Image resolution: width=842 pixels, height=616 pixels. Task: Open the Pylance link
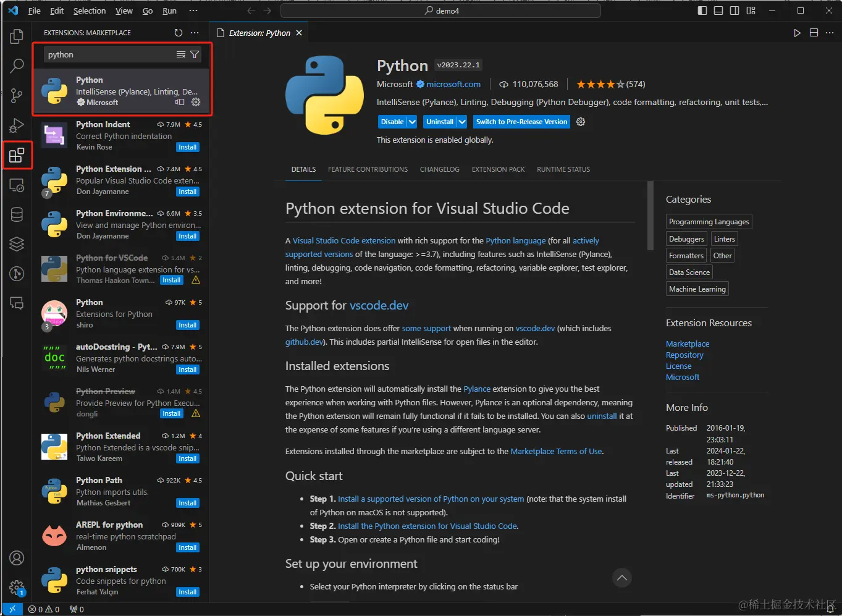(477, 389)
